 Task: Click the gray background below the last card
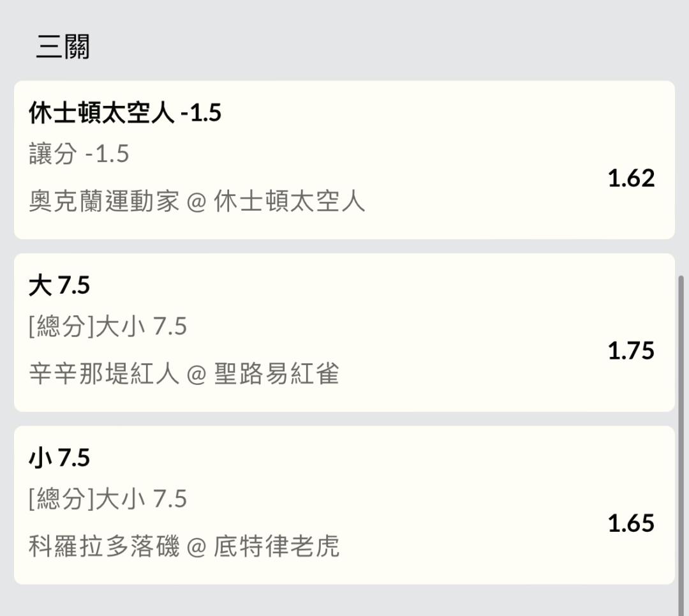click(344, 601)
